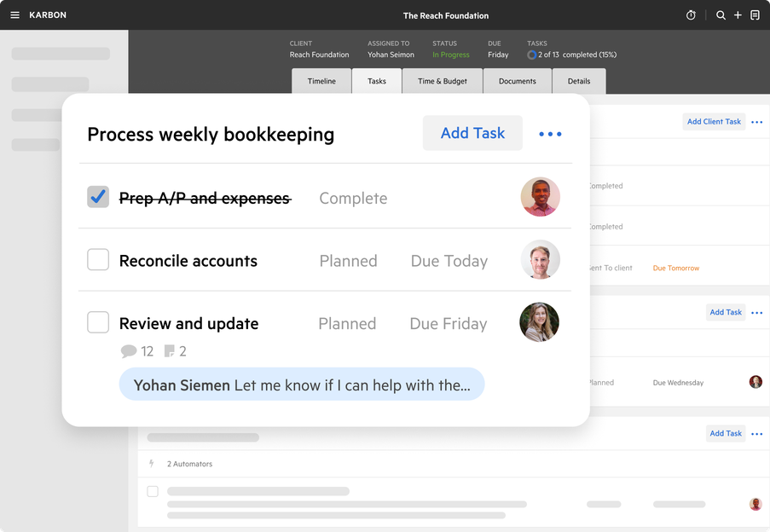Open the timer icon in the top bar

[691, 15]
